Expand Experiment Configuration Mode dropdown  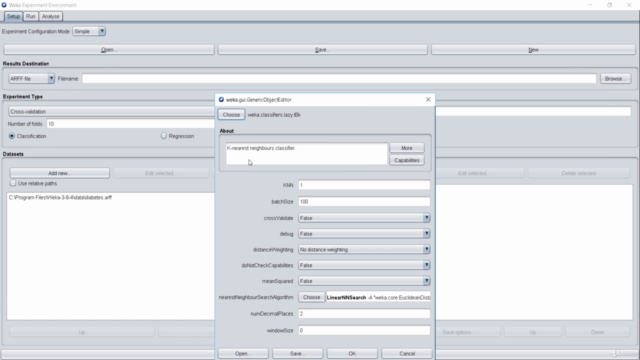click(89, 31)
